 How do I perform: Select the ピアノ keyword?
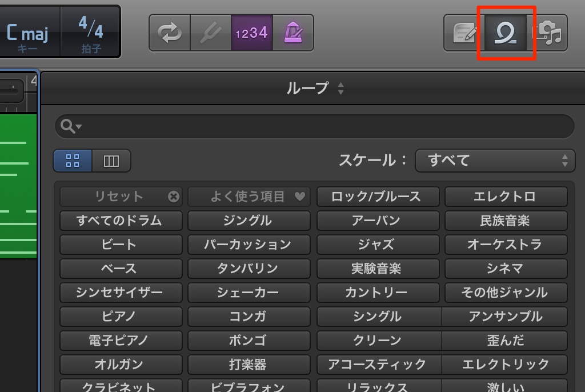(x=121, y=316)
